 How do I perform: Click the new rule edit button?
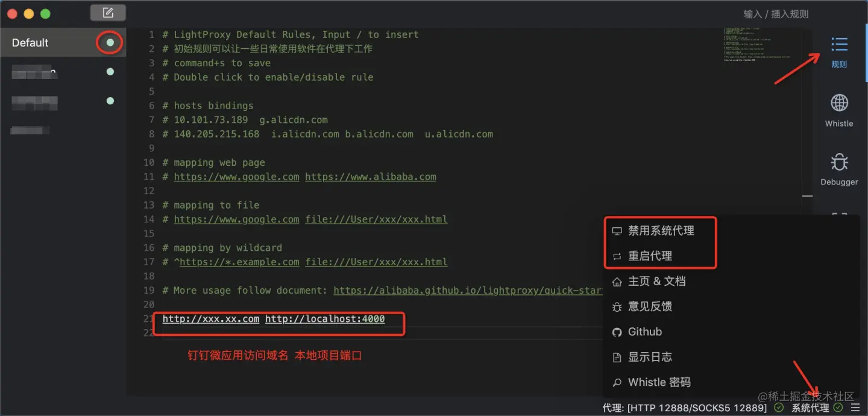[108, 13]
